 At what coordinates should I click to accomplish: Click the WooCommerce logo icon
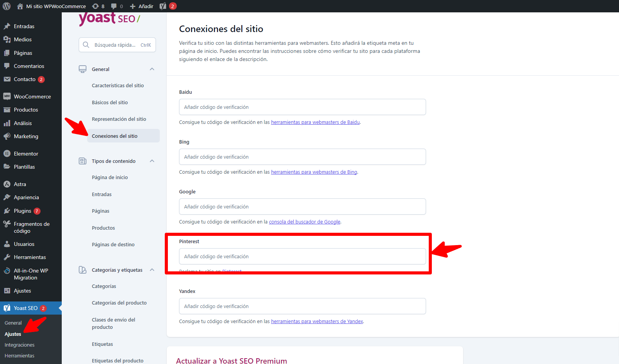click(7, 97)
